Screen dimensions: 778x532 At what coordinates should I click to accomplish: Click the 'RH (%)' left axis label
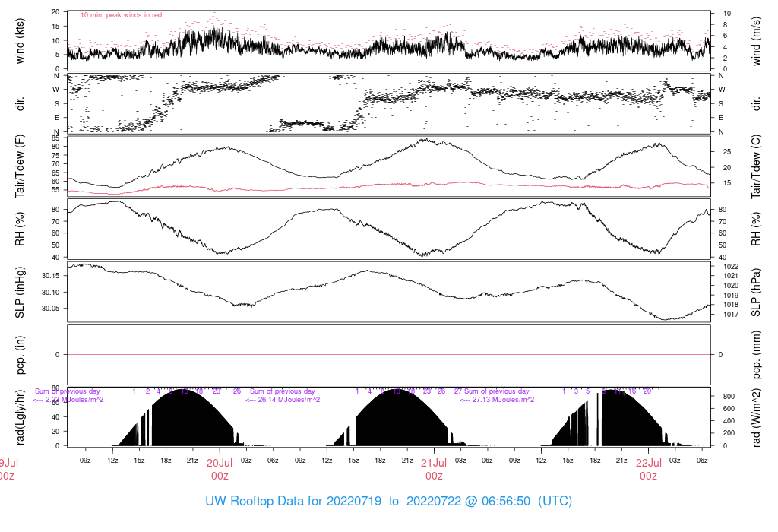pyautogui.click(x=20, y=229)
